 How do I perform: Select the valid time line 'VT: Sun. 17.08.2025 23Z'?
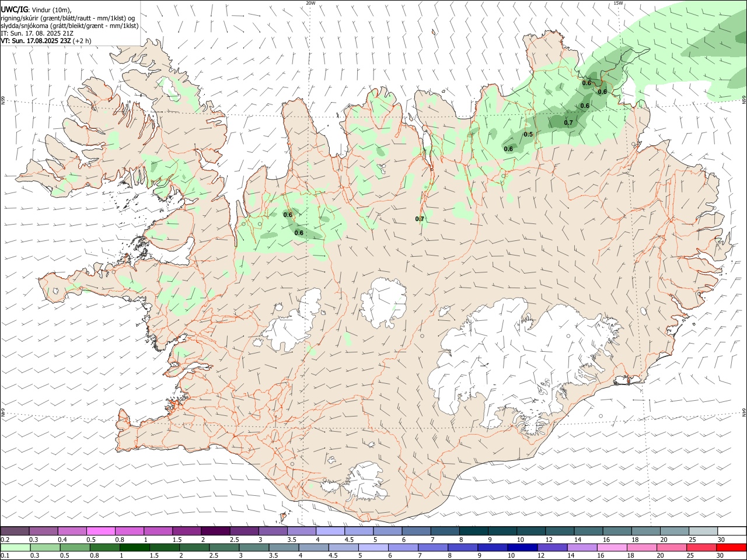(x=37, y=41)
